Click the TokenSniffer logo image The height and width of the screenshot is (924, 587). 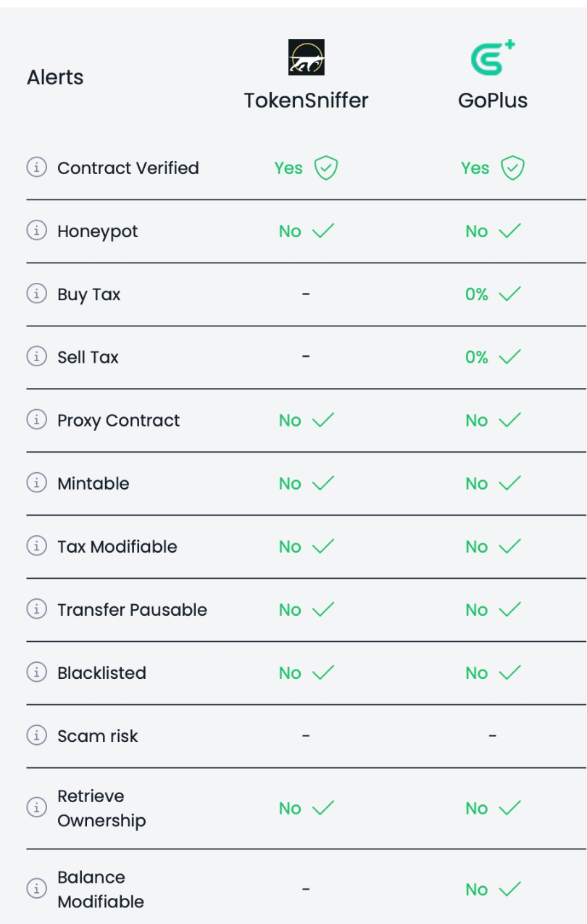306,58
